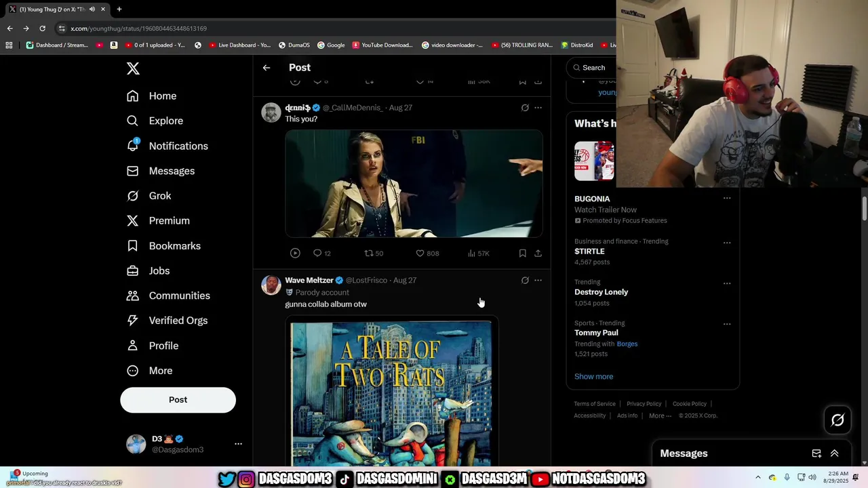The image size is (868, 488).
Task: Open more options on Dennis's tweet
Action: pos(538,108)
